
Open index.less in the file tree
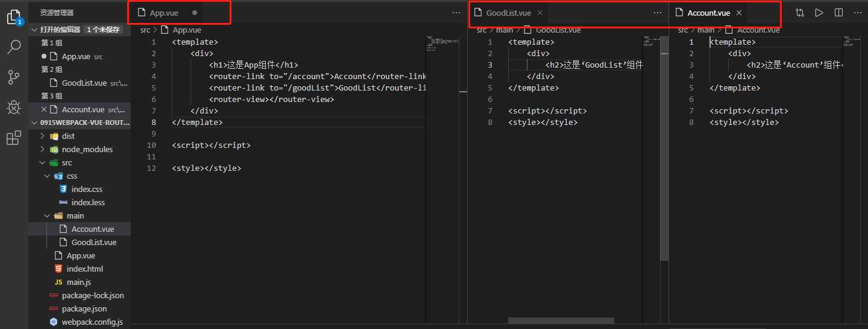click(79, 202)
